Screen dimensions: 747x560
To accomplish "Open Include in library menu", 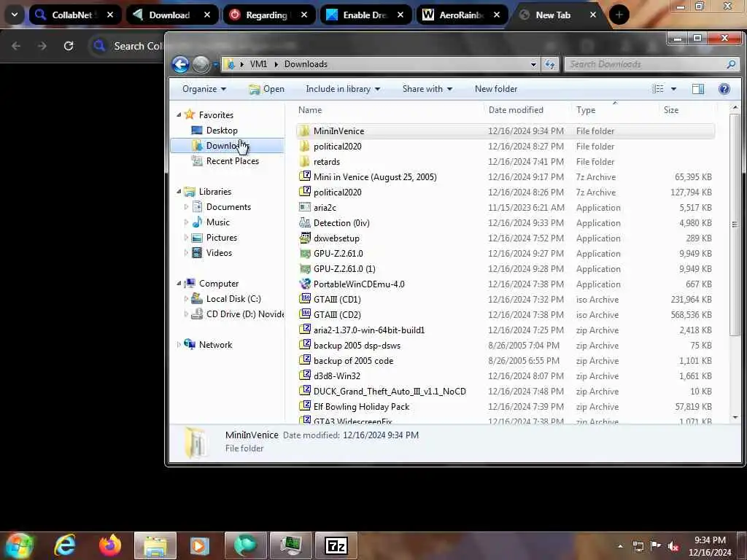I will (343, 89).
